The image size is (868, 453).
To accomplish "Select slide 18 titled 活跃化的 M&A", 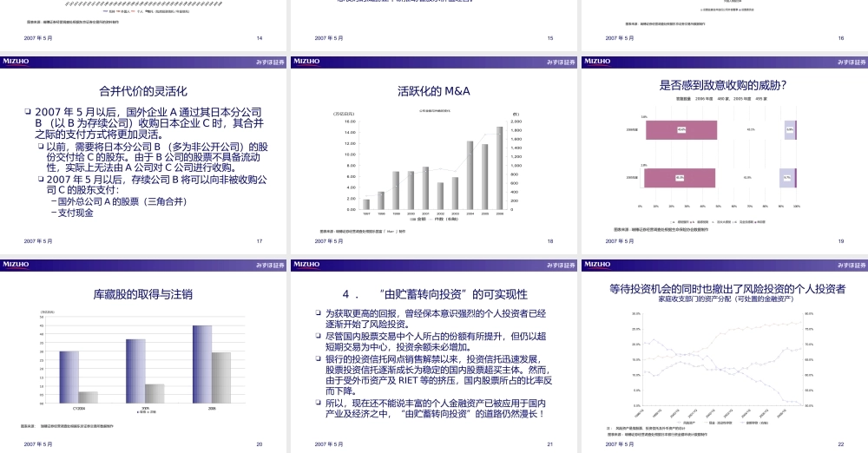I will (433, 155).
